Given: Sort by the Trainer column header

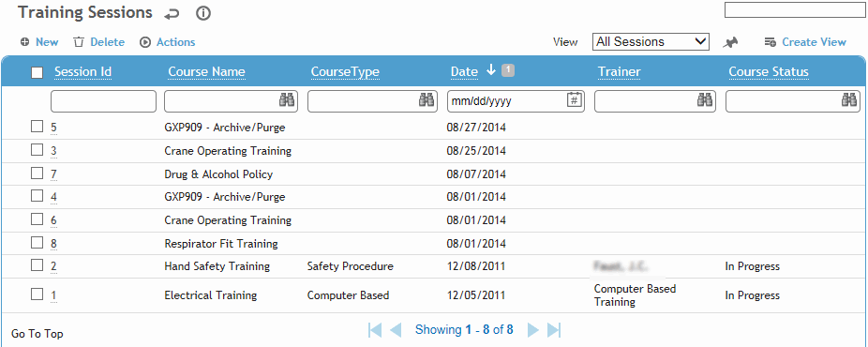Looking at the screenshot, I should pyautogui.click(x=619, y=71).
